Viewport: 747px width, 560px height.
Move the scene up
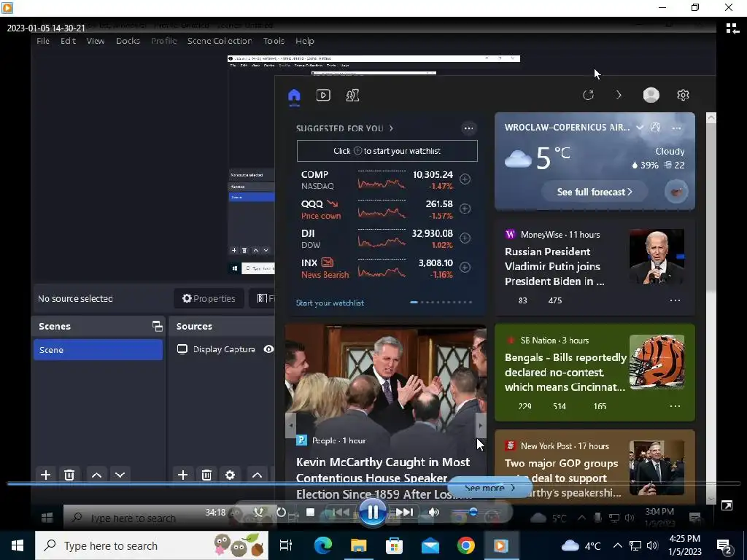click(x=96, y=475)
